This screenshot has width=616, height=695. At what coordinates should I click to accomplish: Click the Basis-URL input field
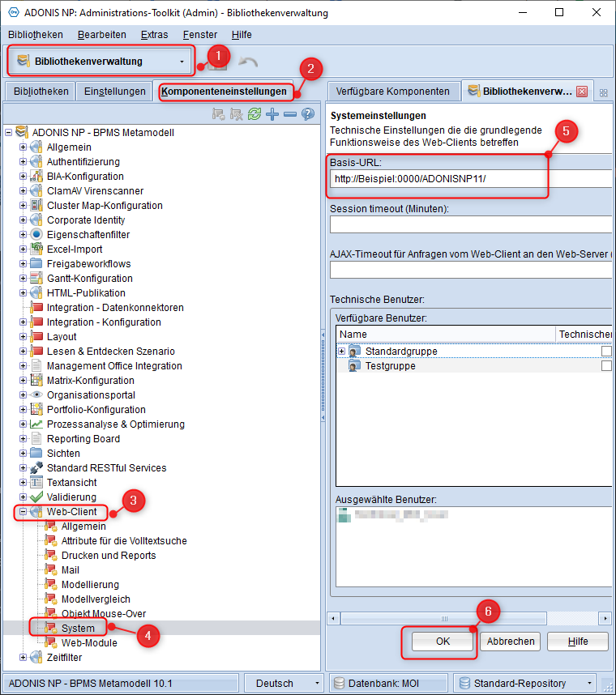(471, 179)
